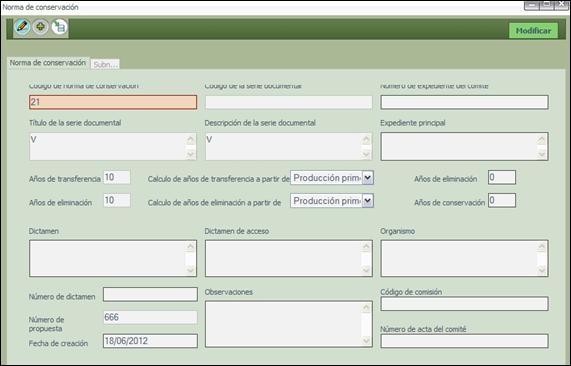Click the save disk icon in toolbar
The width and height of the screenshot is (571, 366).
tap(59, 27)
